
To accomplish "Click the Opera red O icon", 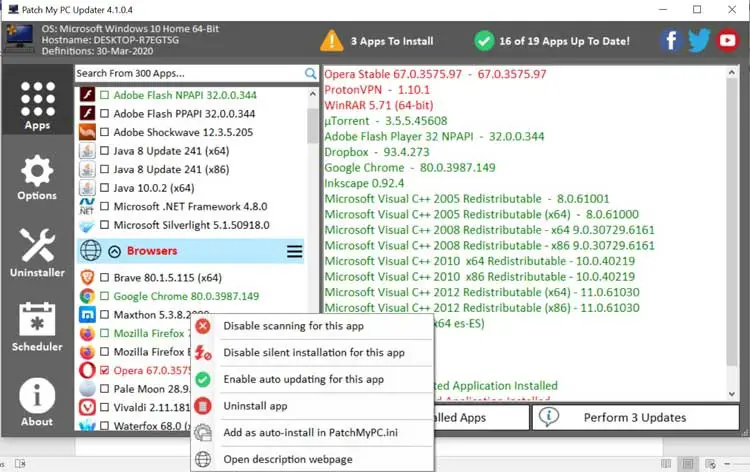I will pos(87,370).
